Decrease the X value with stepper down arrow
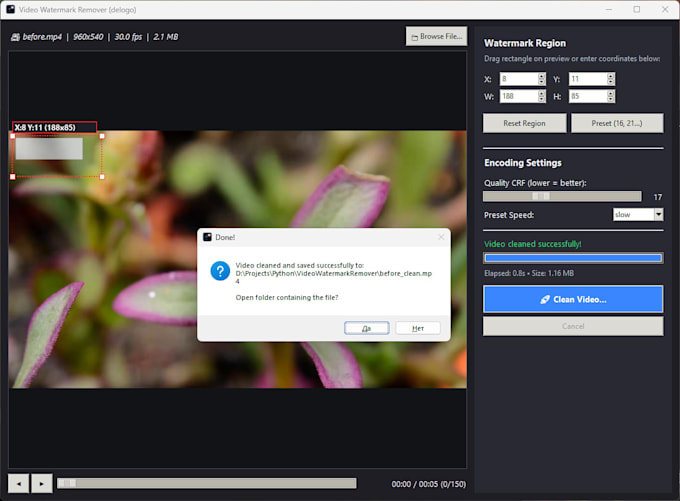The width and height of the screenshot is (680, 501). 542,82
